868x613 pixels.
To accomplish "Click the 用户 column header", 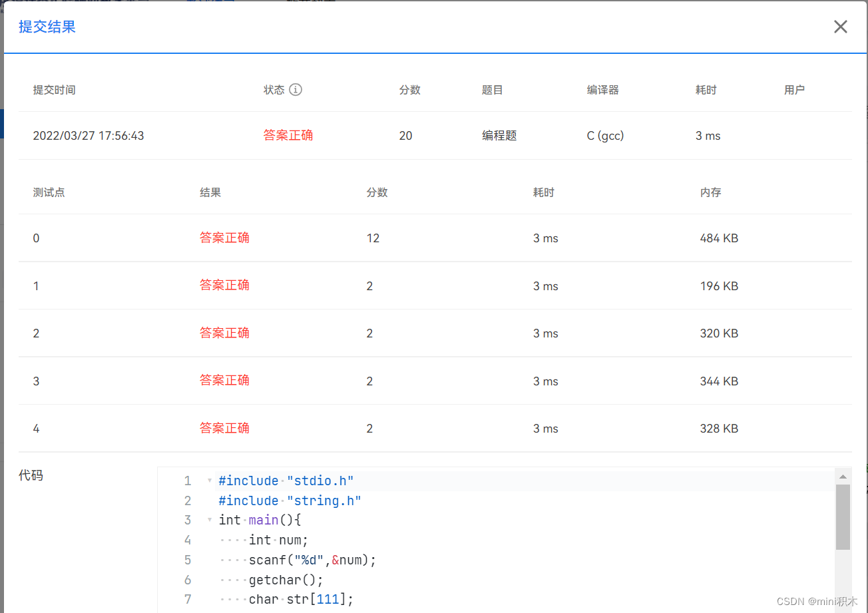I will tap(795, 90).
